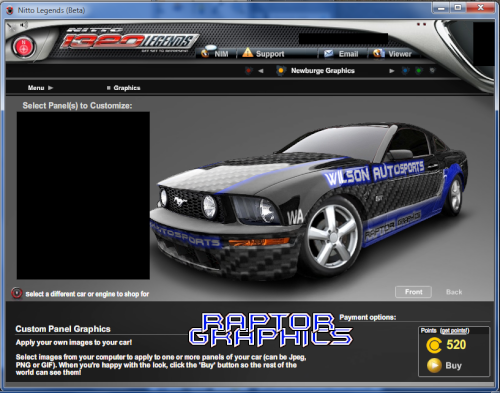500x393 pixels.
Task: Click the Nitto Legends title bar app icon
Action: pyautogui.click(x=10, y=10)
